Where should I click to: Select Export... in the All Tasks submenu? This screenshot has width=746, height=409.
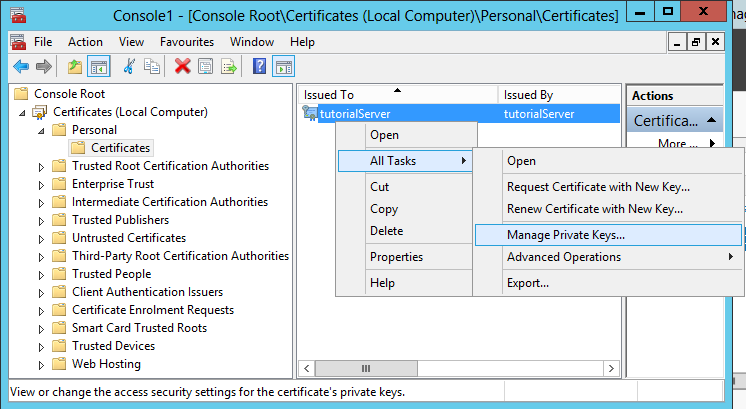[x=527, y=283]
